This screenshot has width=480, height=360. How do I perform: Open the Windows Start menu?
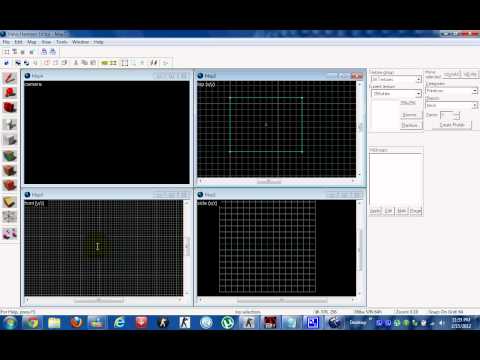pos(9,323)
